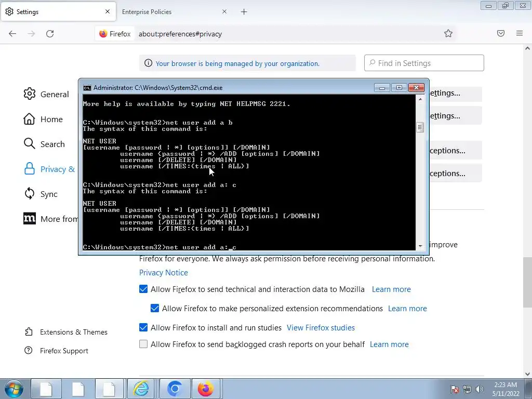Image resolution: width=532 pixels, height=399 pixels.
Task: Open Learn more for technical data option
Action: 391,289
